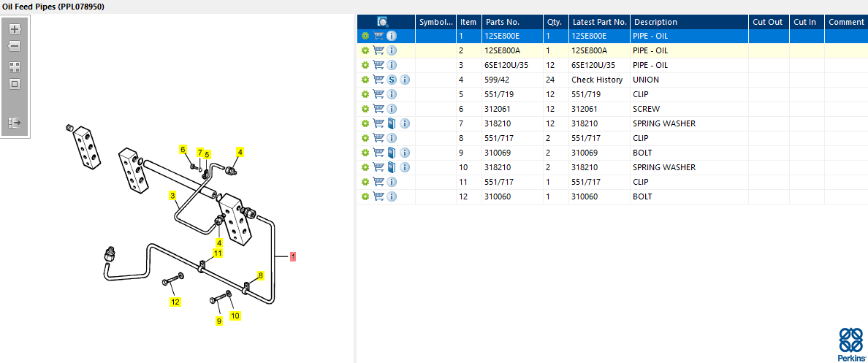Click the single-square fit view icon
Screen dimensions: 868x363
coord(15,84)
